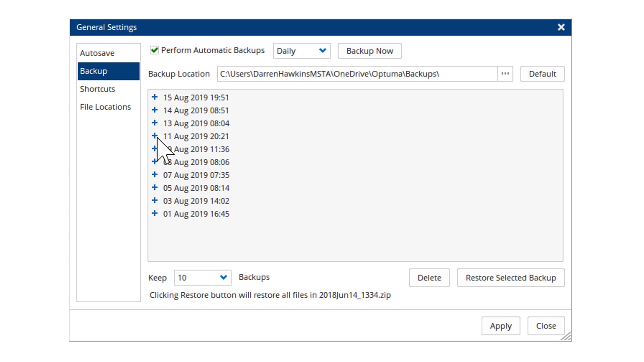644x362 pixels.
Task: Click the dialog resize grip corner
Action: (x=567, y=337)
